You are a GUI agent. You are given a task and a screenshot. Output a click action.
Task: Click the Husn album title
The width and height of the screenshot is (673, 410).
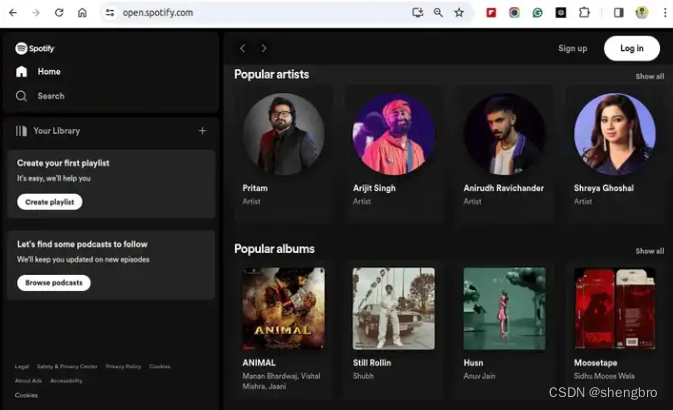coord(473,363)
